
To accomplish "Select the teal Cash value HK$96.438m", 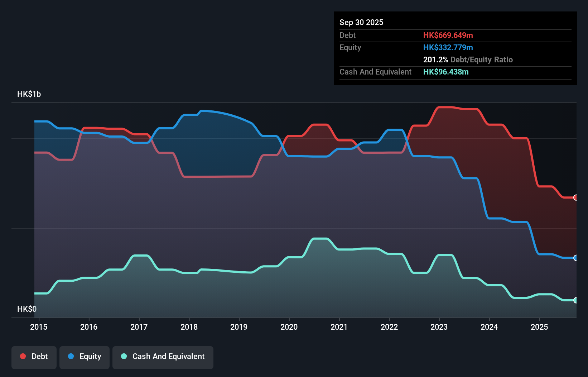I will point(446,72).
